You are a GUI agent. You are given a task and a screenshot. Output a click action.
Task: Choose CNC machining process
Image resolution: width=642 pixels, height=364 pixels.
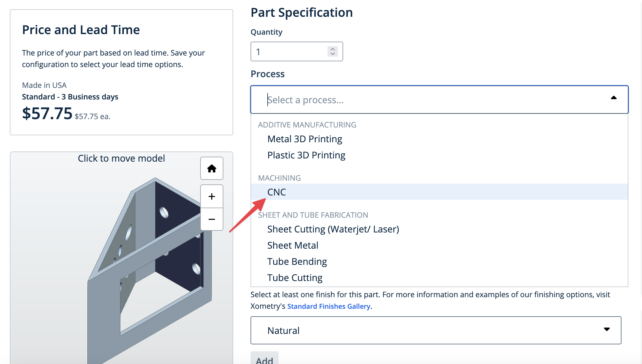coord(439,192)
